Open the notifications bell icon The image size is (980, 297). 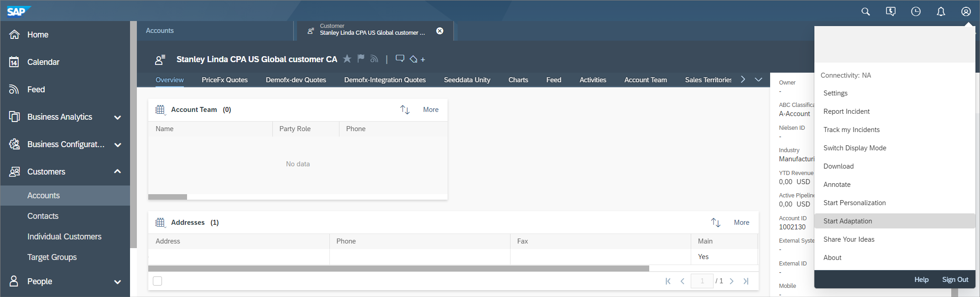941,12
